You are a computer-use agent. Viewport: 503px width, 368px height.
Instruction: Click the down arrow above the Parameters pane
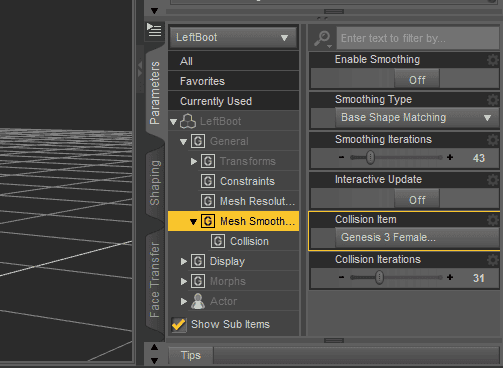pyautogui.click(x=154, y=11)
